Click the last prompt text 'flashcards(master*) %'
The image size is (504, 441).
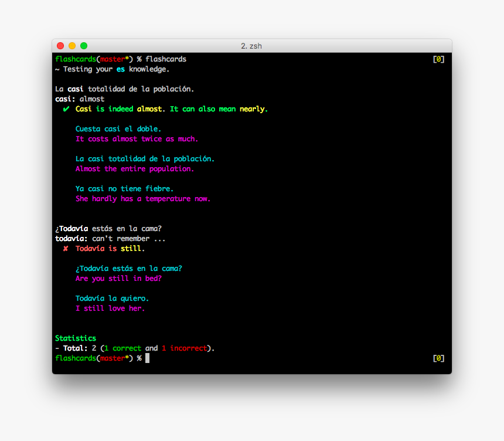98,358
